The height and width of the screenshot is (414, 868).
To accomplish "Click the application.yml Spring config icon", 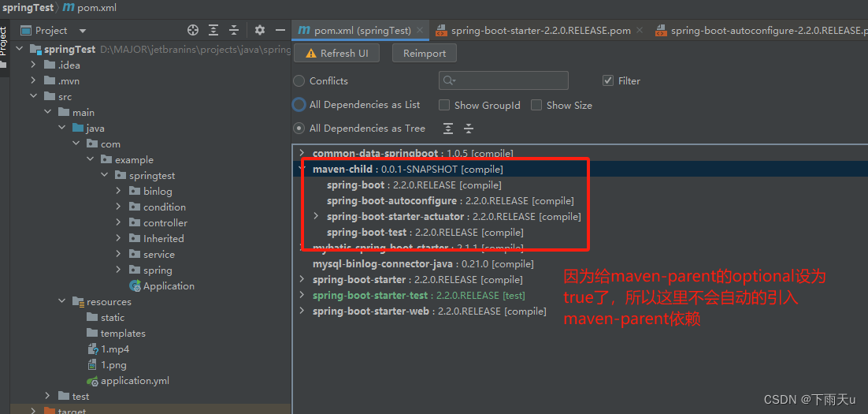I will (93, 381).
